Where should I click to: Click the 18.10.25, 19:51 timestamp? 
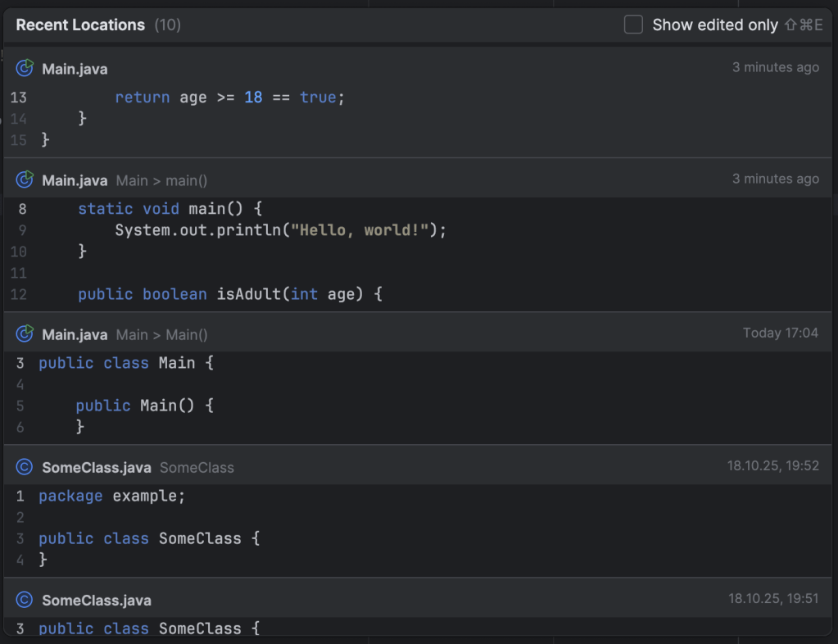click(773, 599)
